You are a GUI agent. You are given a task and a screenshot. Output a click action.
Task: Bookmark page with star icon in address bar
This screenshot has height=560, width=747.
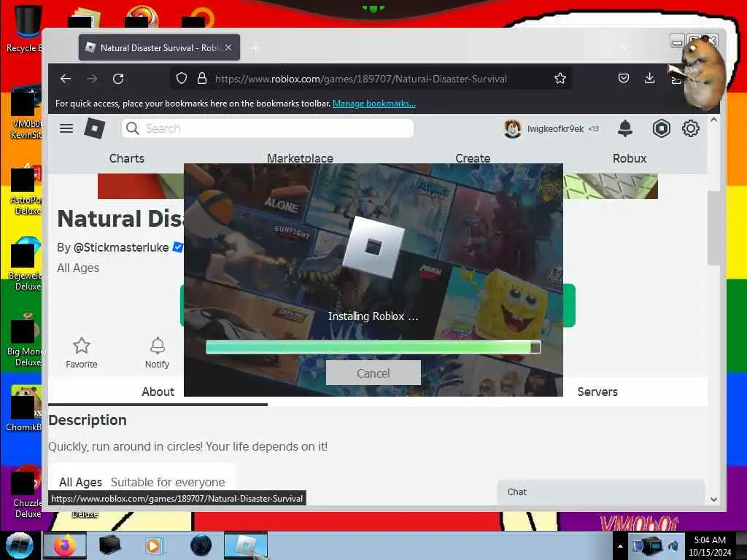(x=560, y=79)
